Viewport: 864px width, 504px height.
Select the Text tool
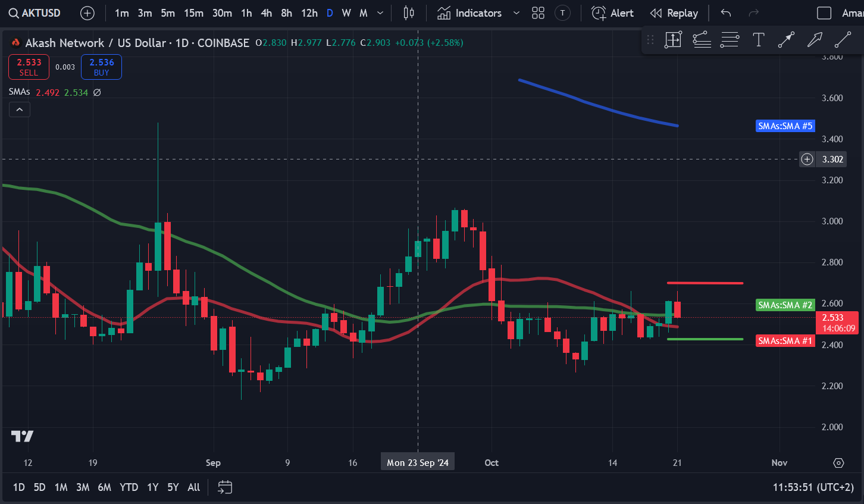[758, 40]
